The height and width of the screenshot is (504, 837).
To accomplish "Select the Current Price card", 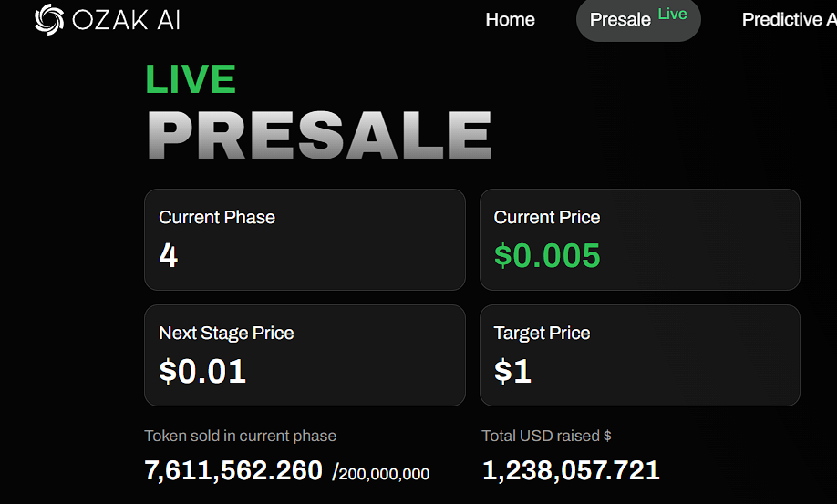I will 639,240.
